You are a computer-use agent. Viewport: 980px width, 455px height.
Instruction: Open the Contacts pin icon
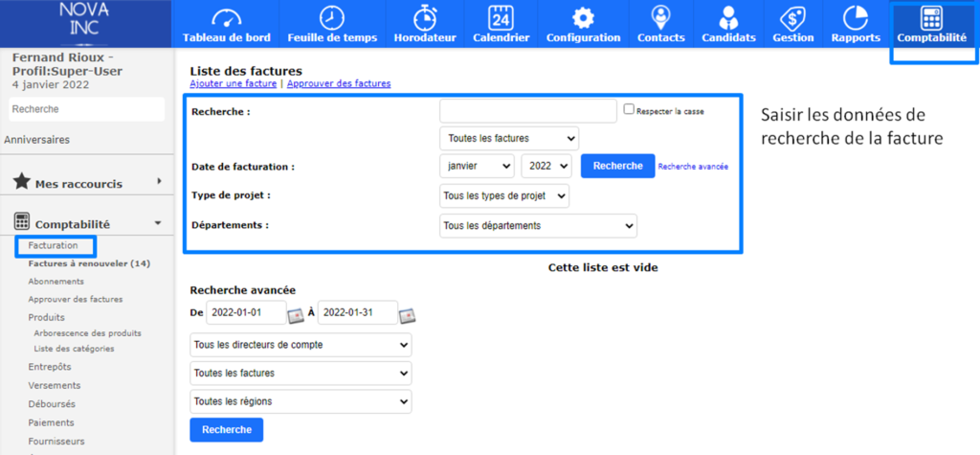pyautogui.click(x=660, y=17)
